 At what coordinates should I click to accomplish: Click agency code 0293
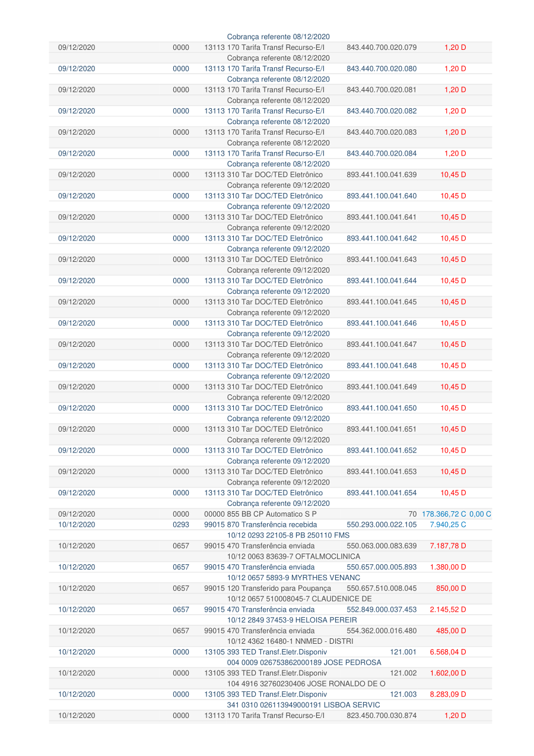tap(181, 525)
